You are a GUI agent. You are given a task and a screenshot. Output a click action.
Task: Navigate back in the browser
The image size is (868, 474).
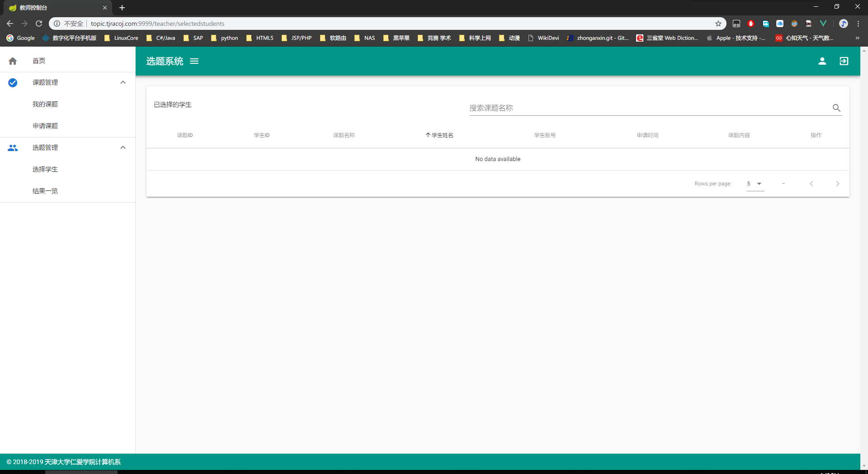click(10, 24)
